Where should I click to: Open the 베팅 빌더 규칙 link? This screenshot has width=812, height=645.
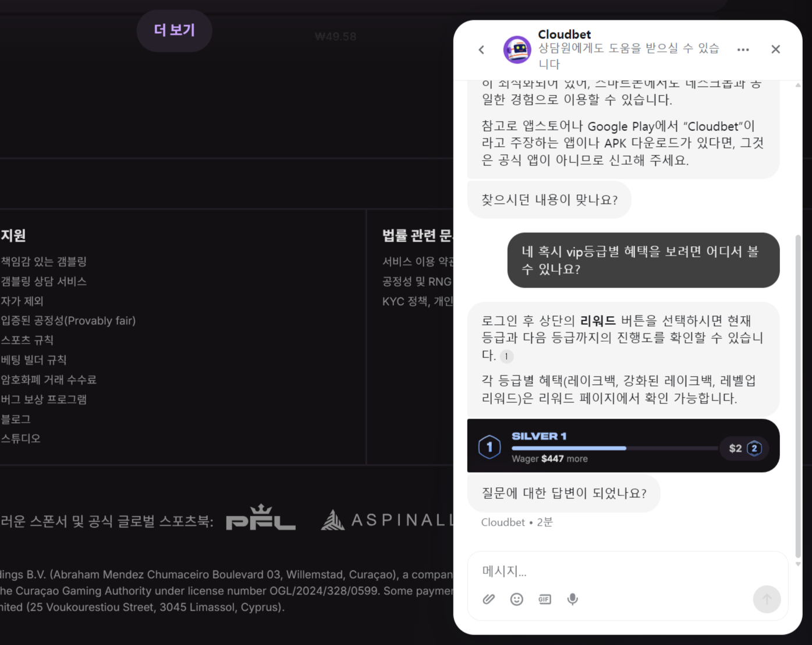tap(33, 360)
